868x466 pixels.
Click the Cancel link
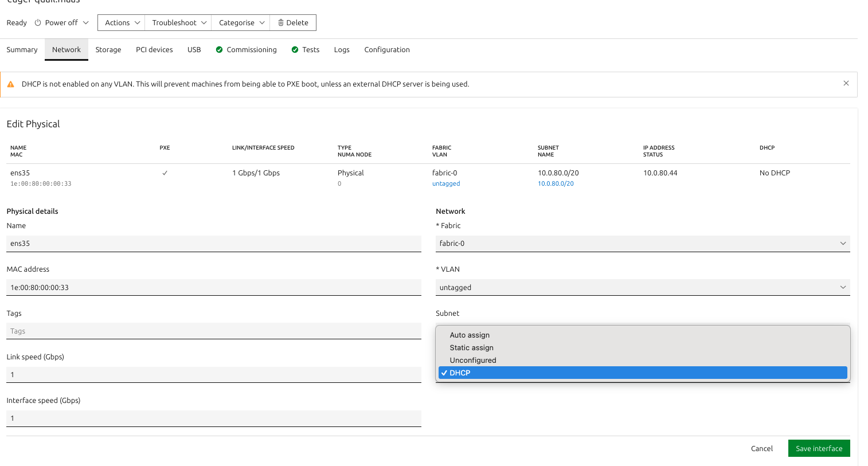pyautogui.click(x=761, y=448)
